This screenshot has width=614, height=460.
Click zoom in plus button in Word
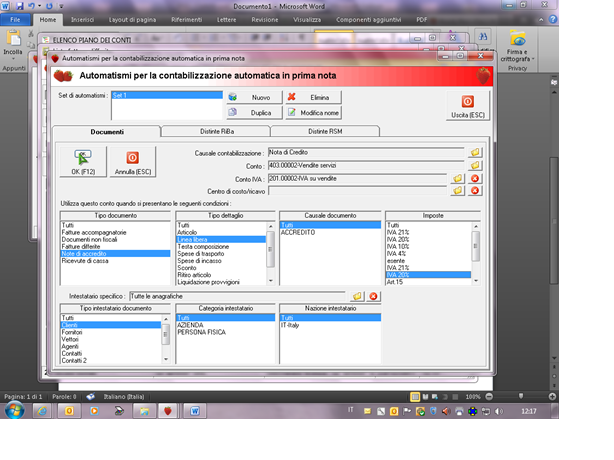point(552,397)
